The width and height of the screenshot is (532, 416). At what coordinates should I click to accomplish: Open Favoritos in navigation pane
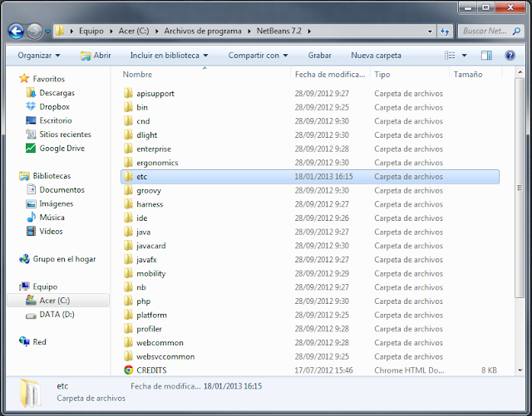click(48, 79)
